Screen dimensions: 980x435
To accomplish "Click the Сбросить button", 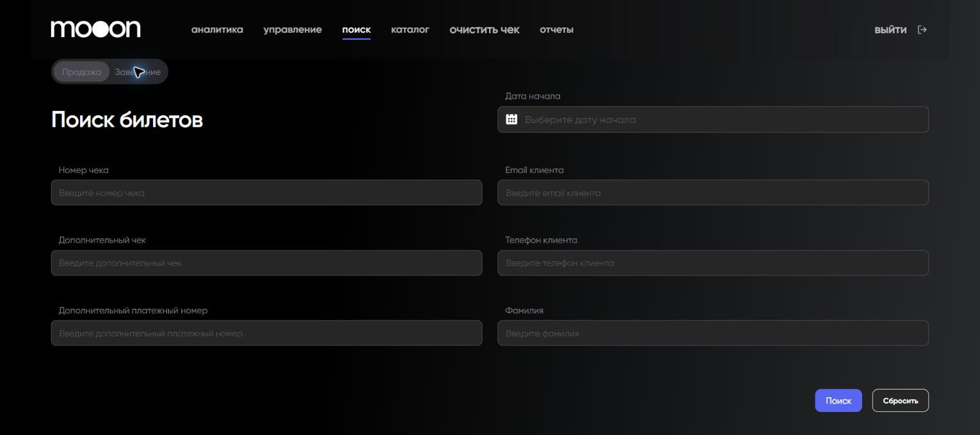I will tap(901, 400).
